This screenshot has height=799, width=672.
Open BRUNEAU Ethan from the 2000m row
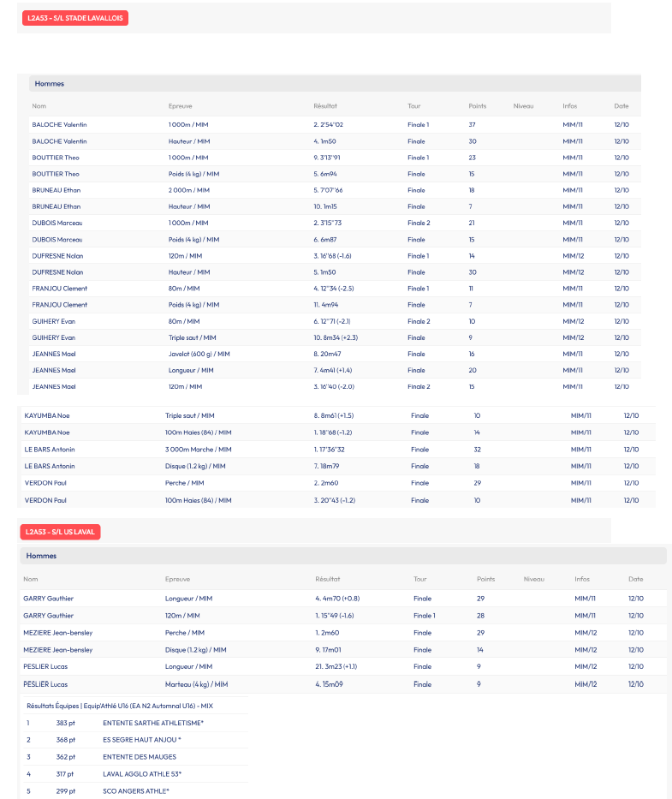click(56, 190)
